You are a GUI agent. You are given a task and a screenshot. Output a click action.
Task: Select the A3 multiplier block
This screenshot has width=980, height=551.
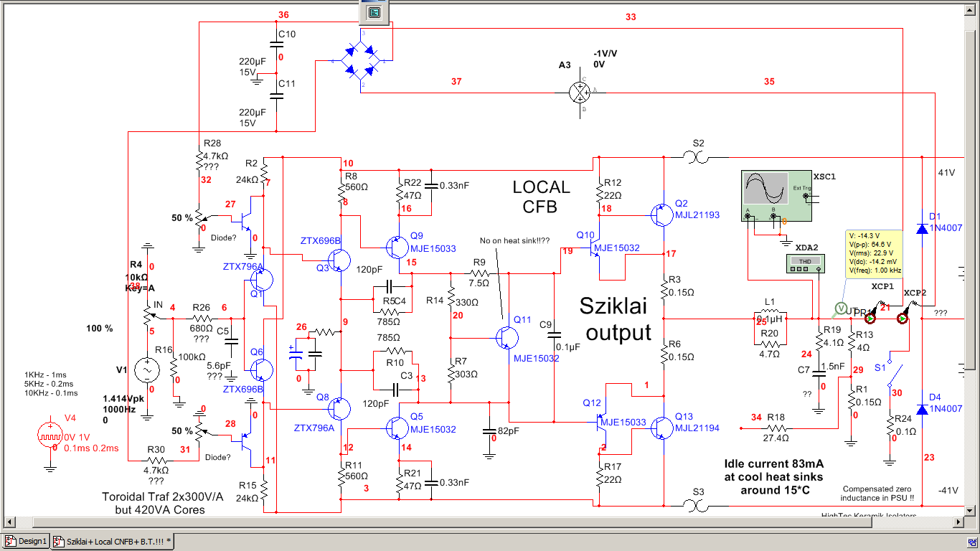pos(578,92)
